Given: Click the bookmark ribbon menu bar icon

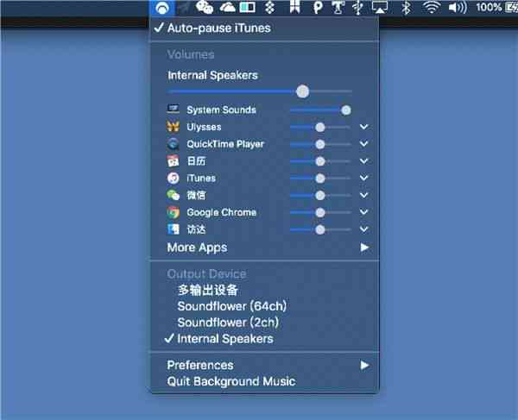Looking at the screenshot, I should tap(294, 7).
